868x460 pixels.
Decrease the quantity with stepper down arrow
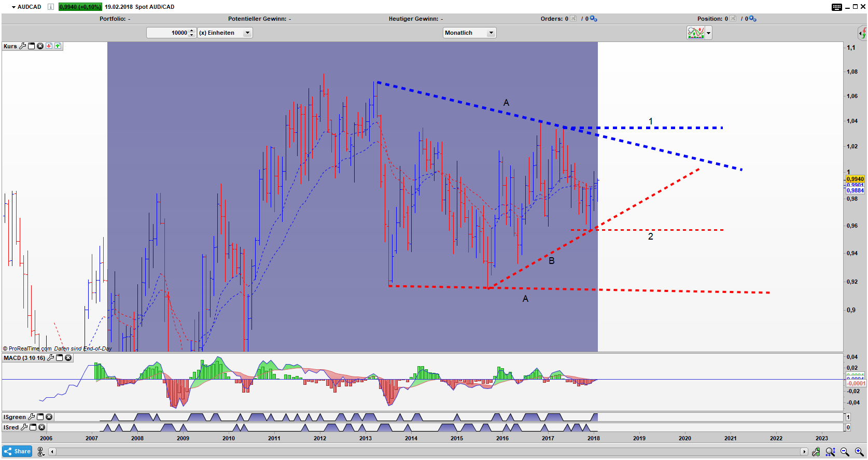(192, 35)
